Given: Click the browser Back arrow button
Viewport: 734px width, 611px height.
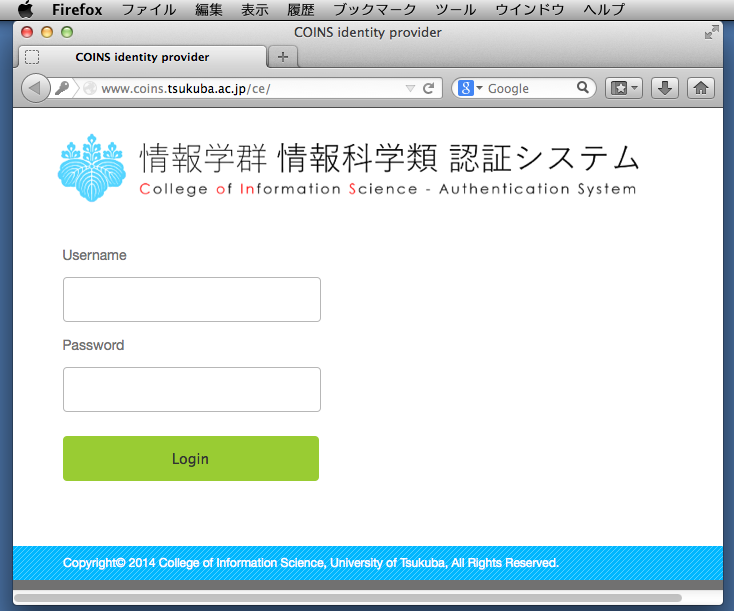Looking at the screenshot, I should coord(36,88).
